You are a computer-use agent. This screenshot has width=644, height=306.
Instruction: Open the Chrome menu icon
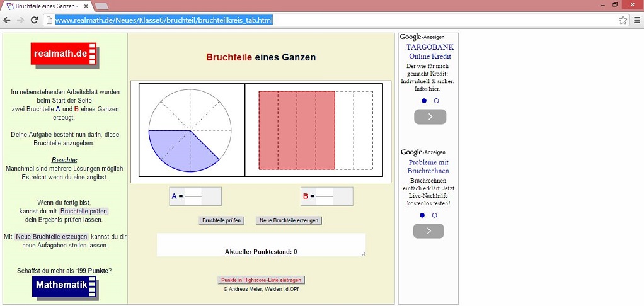coord(636,20)
